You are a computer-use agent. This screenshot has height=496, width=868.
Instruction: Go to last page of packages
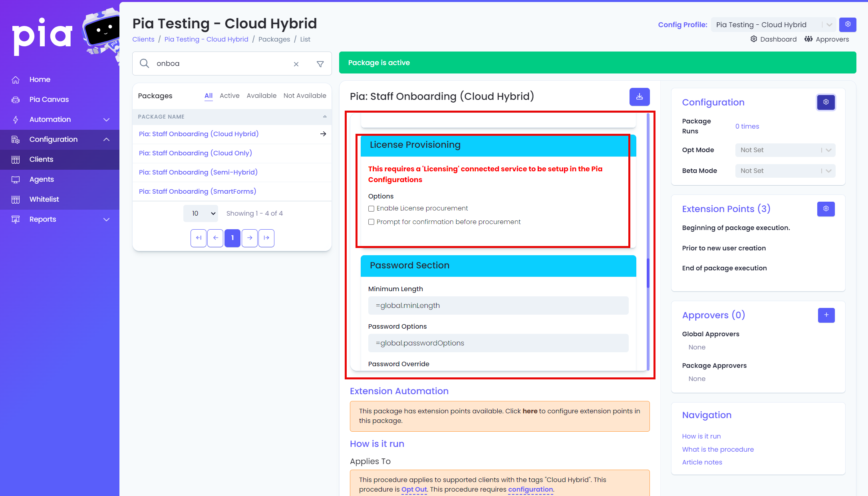(x=266, y=238)
